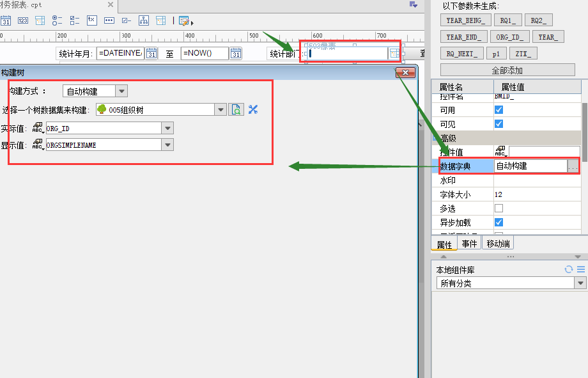Image resolution: width=588 pixels, height=378 pixels.
Task: Click the 属性名 column header
Action: (x=463, y=87)
